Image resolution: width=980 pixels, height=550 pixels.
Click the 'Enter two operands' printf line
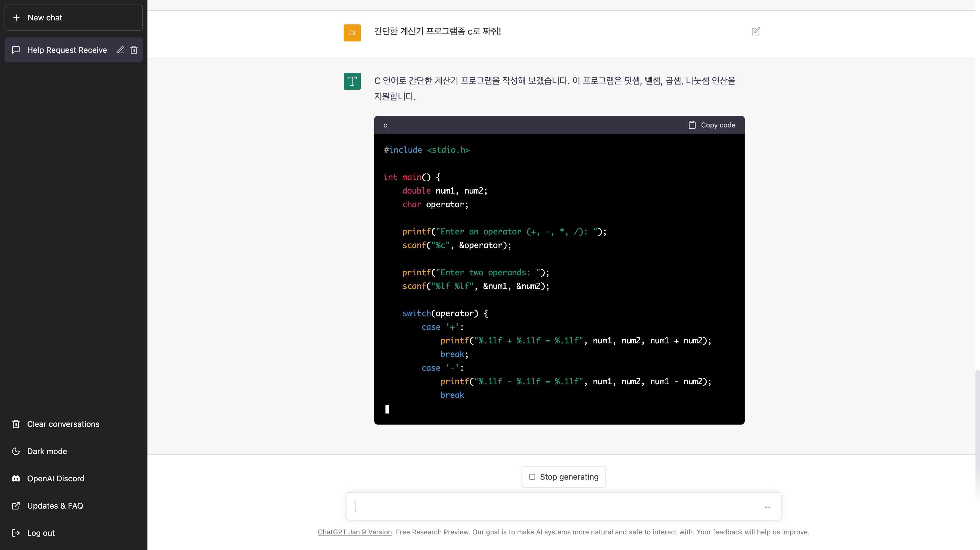point(476,272)
